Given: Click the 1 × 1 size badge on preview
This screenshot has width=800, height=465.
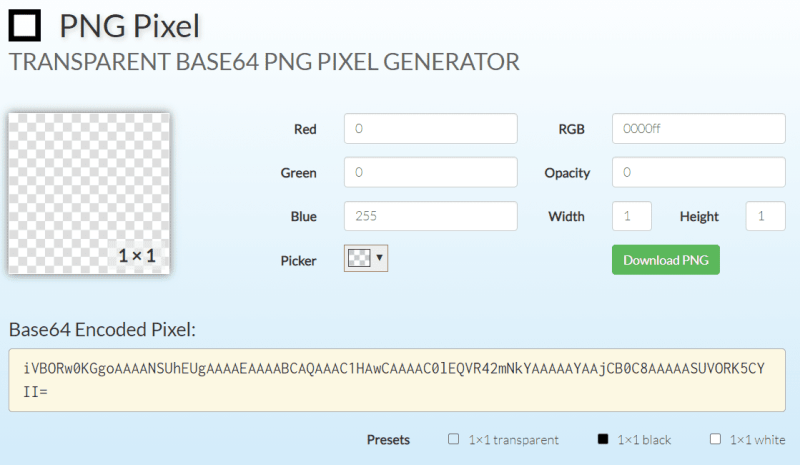Looking at the screenshot, I should pos(137,256).
